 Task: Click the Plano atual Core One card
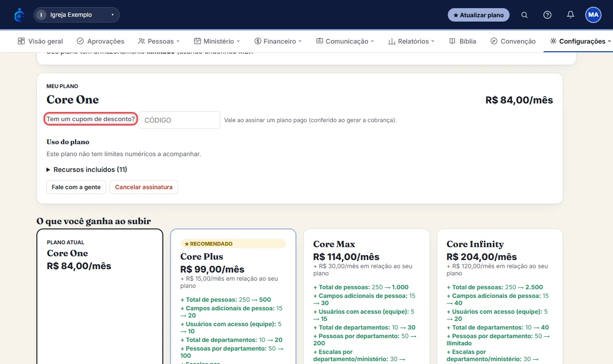pos(100,296)
